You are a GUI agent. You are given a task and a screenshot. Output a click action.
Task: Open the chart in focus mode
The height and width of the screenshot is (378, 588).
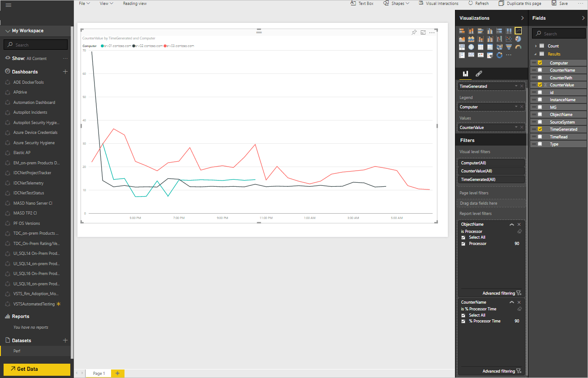point(423,32)
